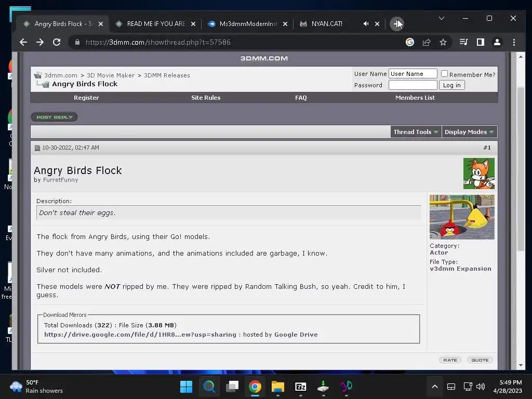Open the Chrome three-dot menu

pos(514,42)
